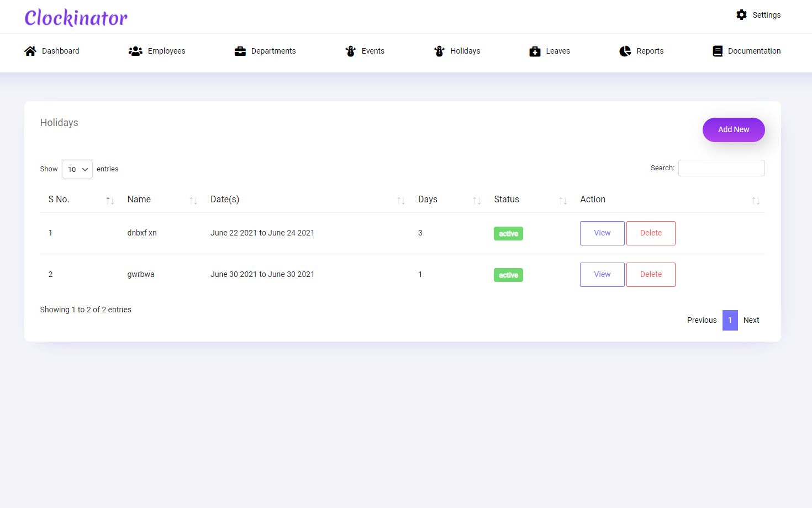Viewport: 812px width, 508px height.
Task: Select the 'dnbxf xn' name cell
Action: pyautogui.click(x=142, y=233)
